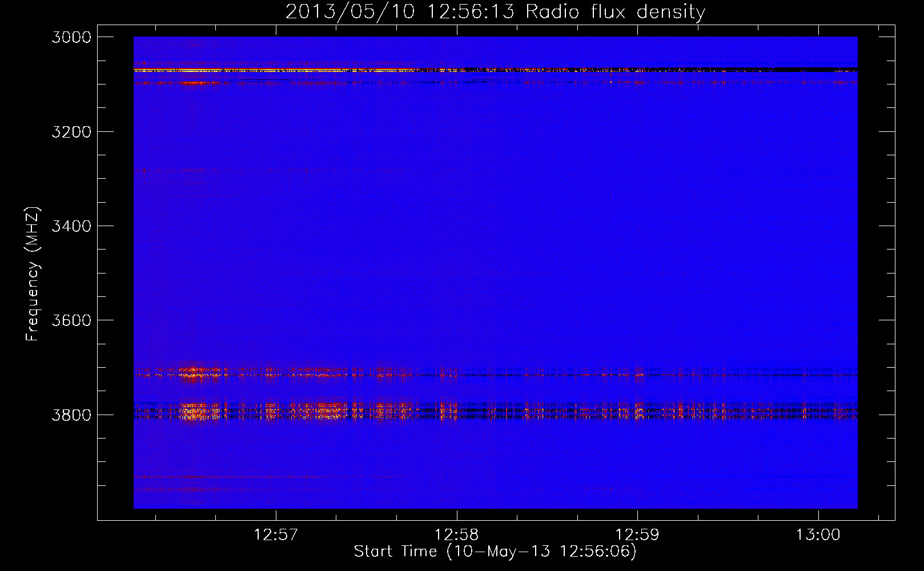This screenshot has width=924, height=571.
Task: Select the "Frequency (MHZ)" y-axis label
Action: (33, 274)
